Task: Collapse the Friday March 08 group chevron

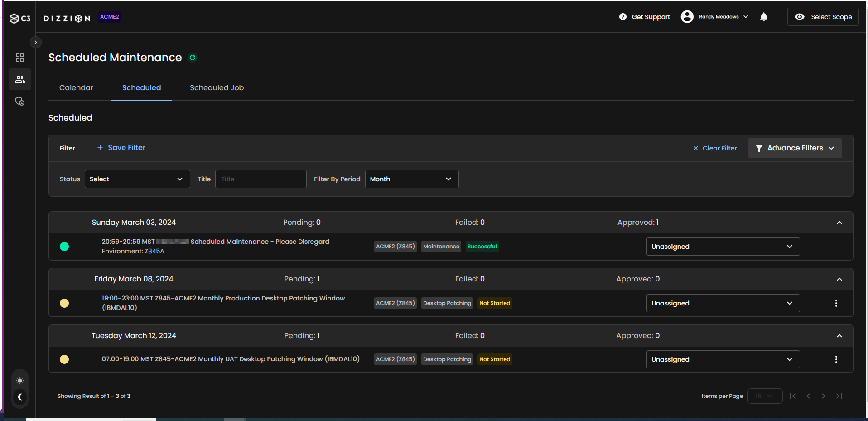Action: point(839,279)
